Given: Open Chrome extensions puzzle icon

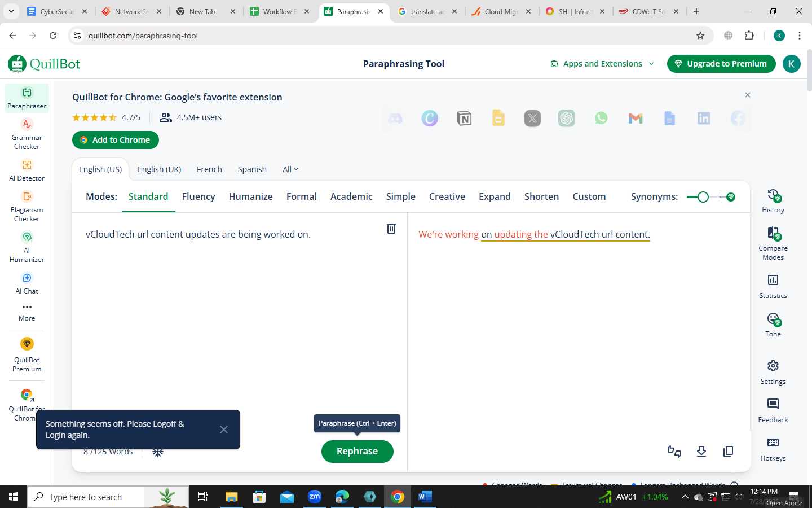Looking at the screenshot, I should tap(749, 36).
